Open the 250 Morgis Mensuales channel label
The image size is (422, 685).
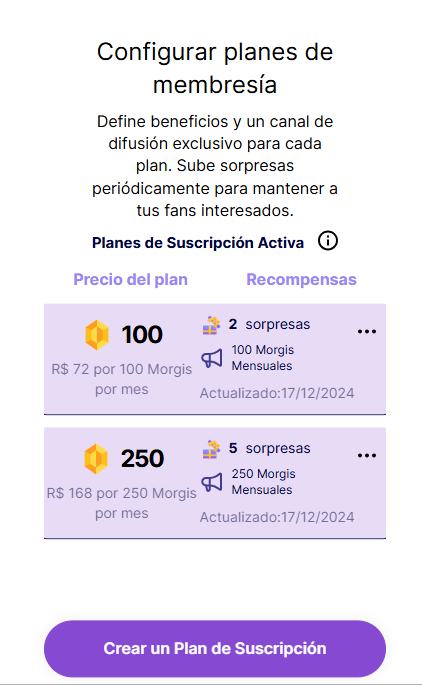pyautogui.click(x=263, y=482)
